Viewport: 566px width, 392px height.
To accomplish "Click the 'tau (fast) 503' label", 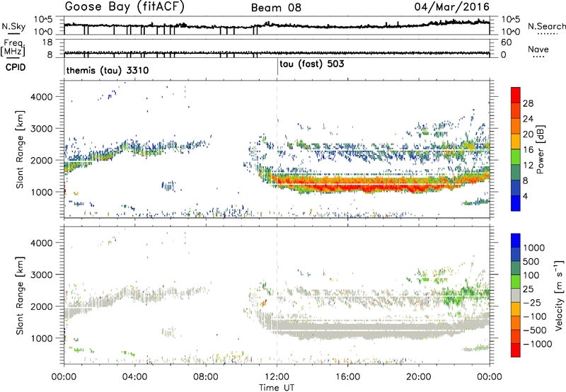I will tap(312, 64).
